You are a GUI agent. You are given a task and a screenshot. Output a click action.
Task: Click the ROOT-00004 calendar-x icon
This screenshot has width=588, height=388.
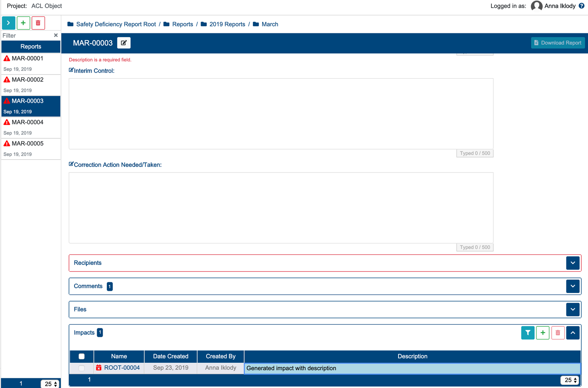[x=99, y=368]
